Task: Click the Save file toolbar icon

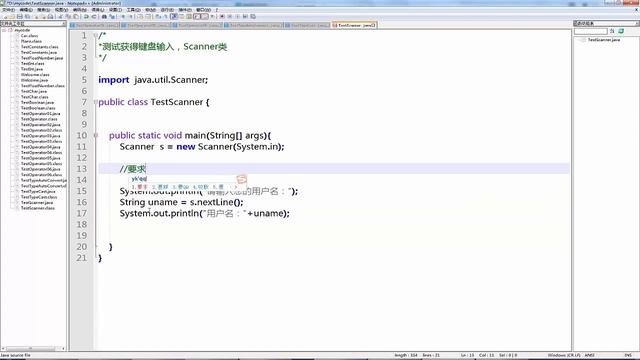Action: tap(20, 17)
